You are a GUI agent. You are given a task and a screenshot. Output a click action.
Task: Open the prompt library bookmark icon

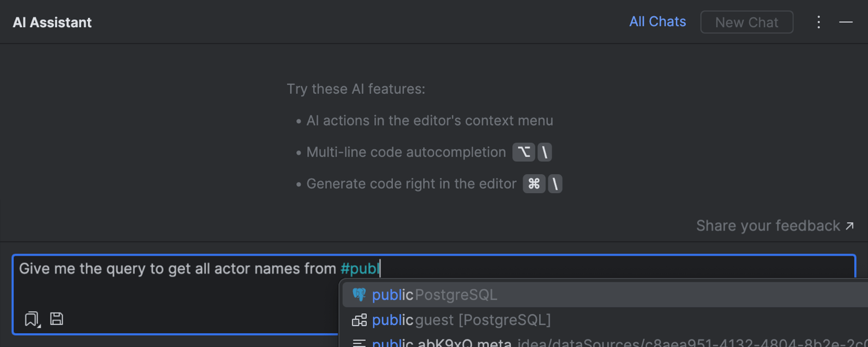tap(31, 319)
